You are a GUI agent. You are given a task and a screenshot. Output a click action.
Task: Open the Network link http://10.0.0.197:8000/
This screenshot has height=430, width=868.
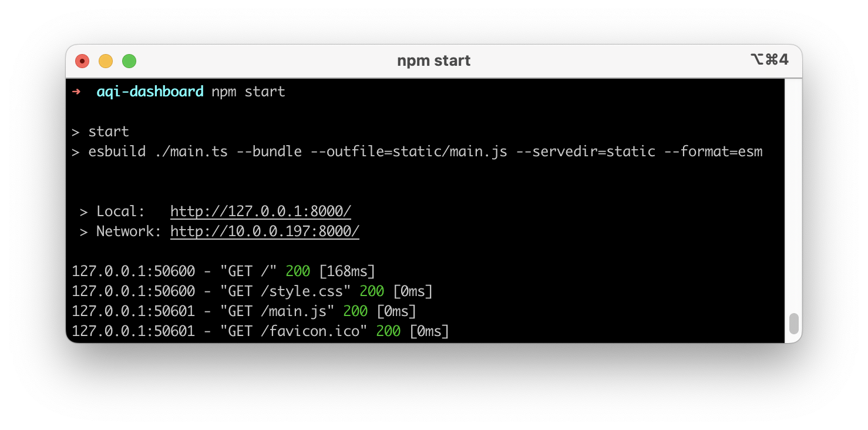pyautogui.click(x=264, y=231)
